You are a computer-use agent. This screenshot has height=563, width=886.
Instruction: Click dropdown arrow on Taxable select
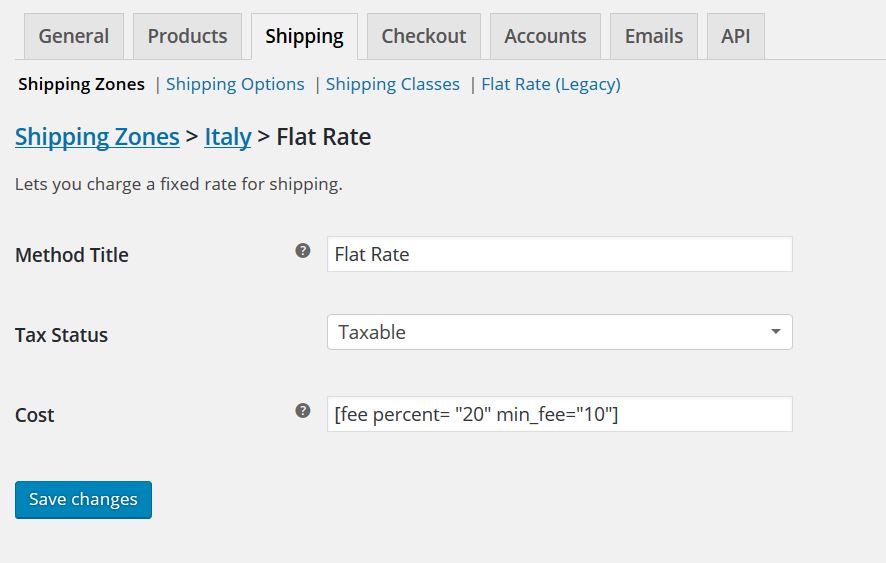[x=776, y=332]
